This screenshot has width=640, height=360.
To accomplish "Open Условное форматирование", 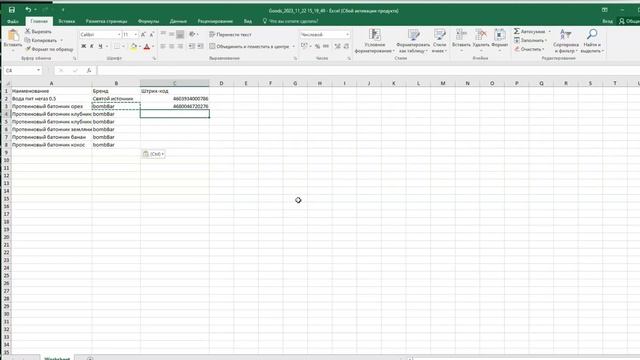I will click(x=375, y=41).
